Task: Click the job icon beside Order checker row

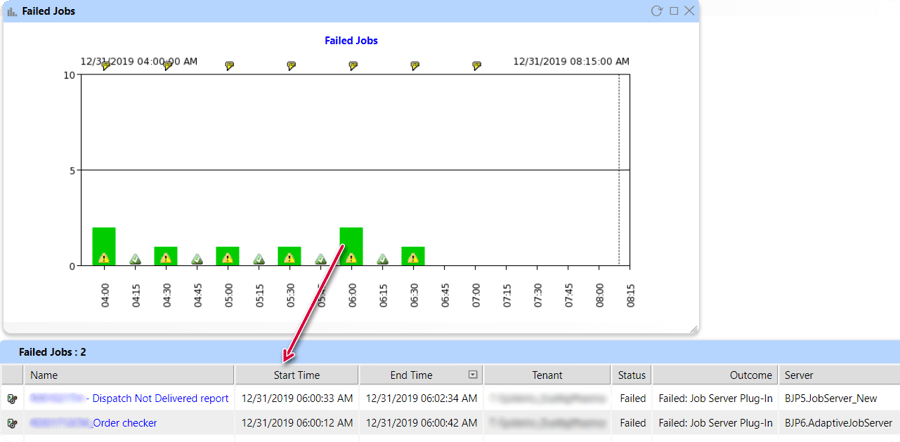Action: (x=12, y=424)
